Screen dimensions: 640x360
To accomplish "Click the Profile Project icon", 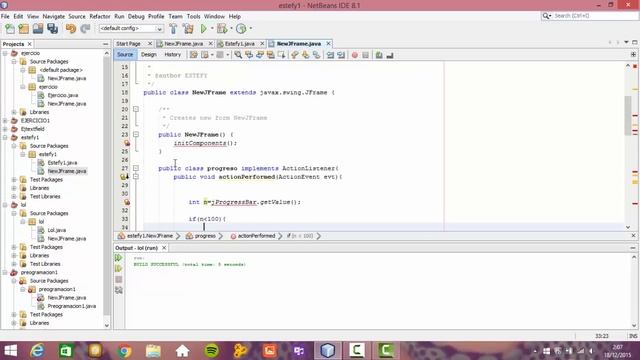I will tap(241, 29).
